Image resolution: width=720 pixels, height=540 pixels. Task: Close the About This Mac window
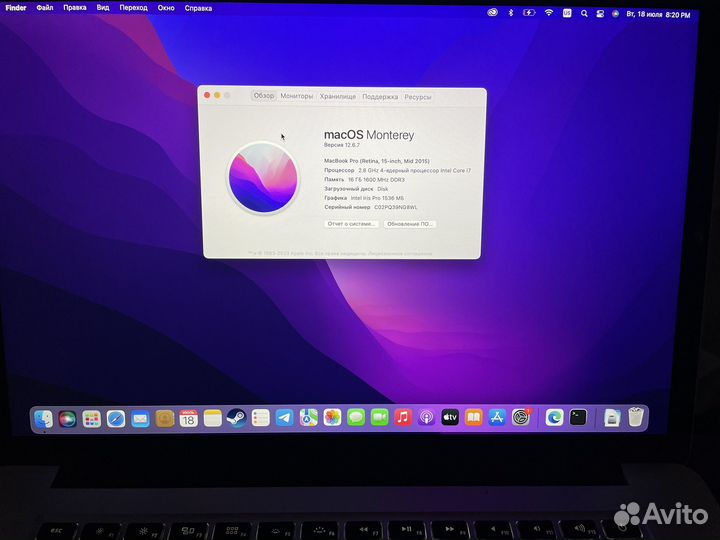click(x=207, y=95)
